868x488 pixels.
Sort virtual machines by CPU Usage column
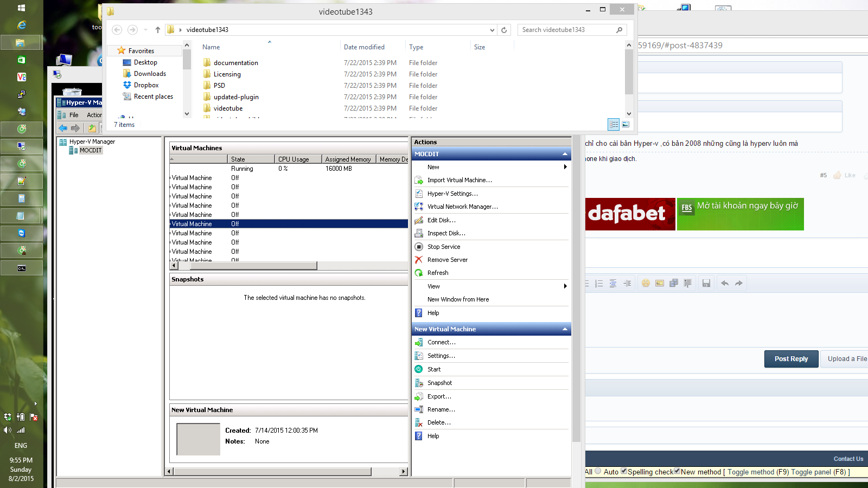click(x=298, y=159)
